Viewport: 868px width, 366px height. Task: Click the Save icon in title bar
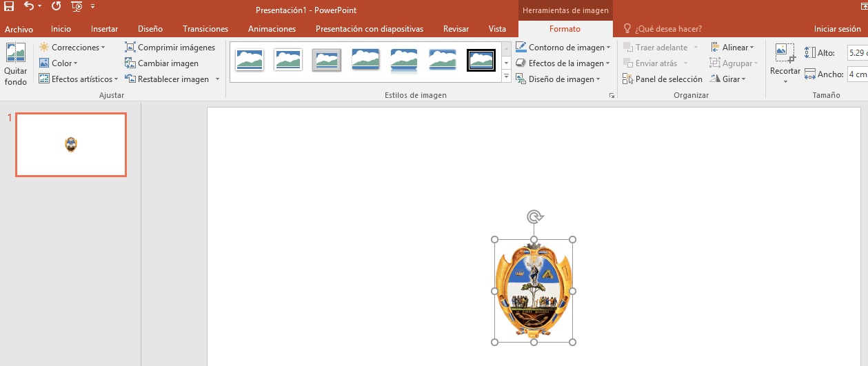click(10, 6)
